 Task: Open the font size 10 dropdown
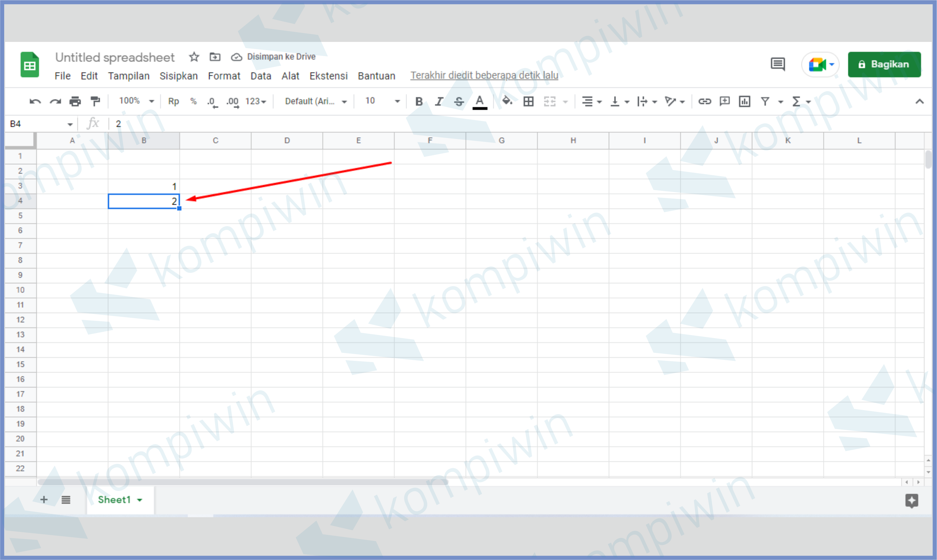point(382,101)
